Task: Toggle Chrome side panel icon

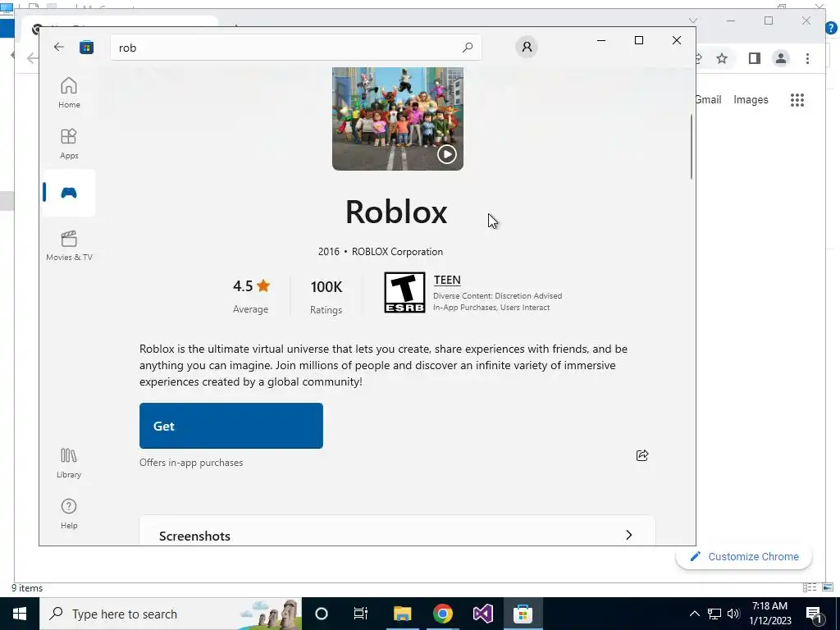Action: (755, 58)
